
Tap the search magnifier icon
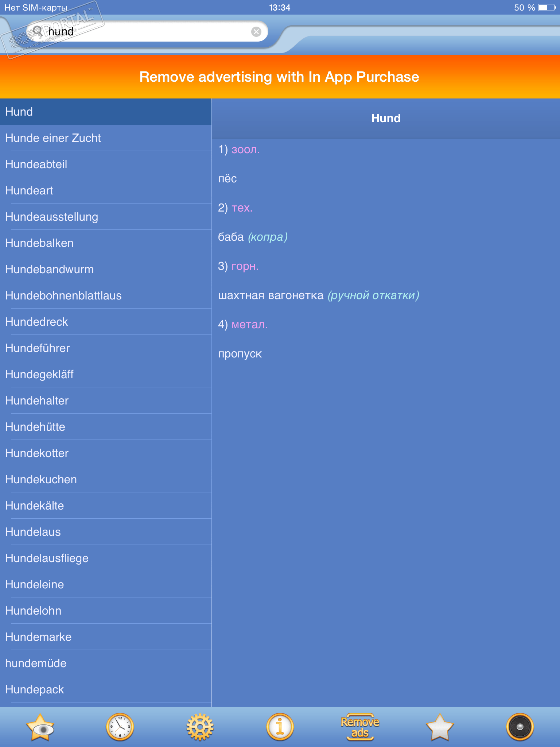click(38, 32)
